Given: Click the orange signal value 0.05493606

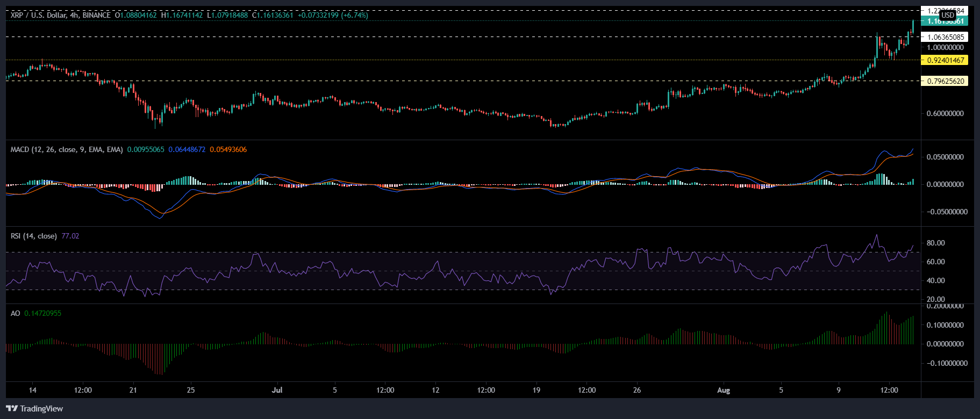Looking at the screenshot, I should tap(228, 149).
